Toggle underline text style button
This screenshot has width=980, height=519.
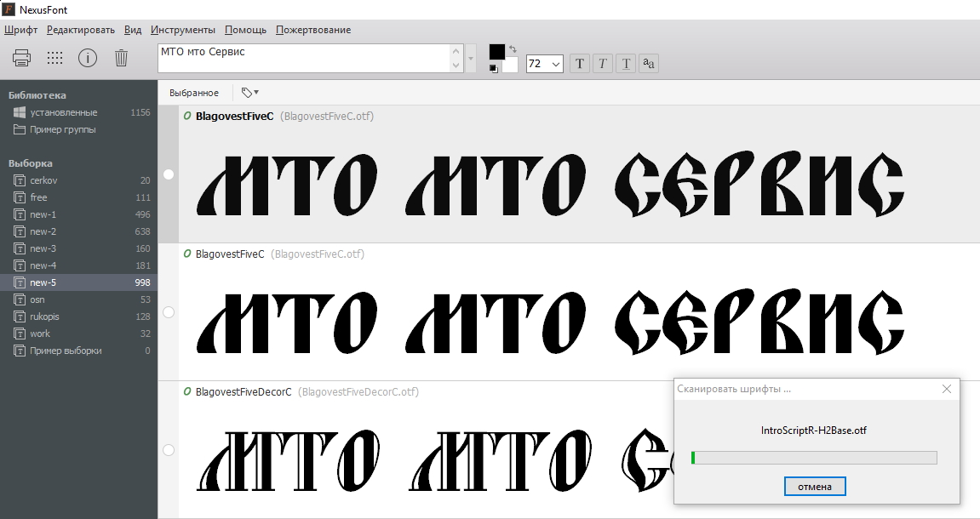(x=626, y=63)
